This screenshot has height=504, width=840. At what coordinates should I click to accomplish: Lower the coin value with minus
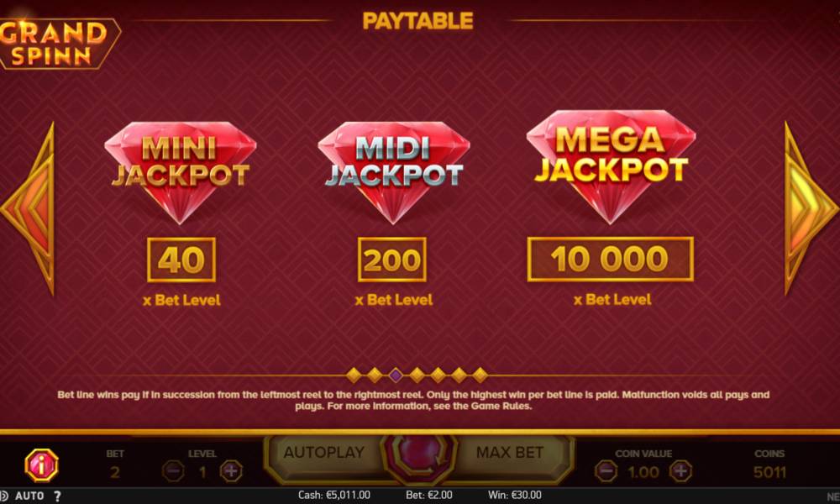[606, 471]
